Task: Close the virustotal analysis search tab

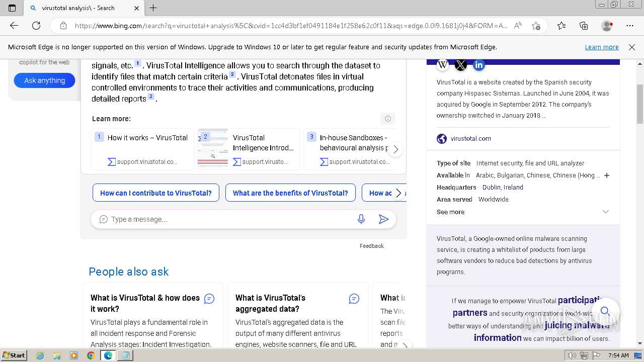Action: [x=137, y=8]
